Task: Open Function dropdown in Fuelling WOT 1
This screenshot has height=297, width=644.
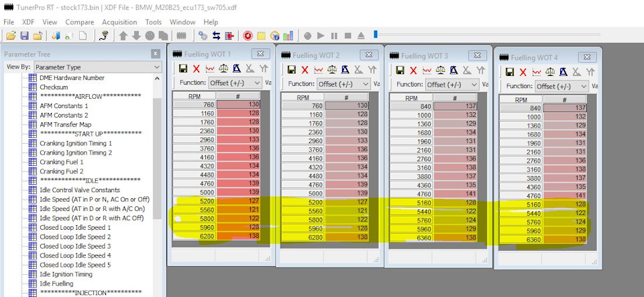Action: click(x=235, y=82)
